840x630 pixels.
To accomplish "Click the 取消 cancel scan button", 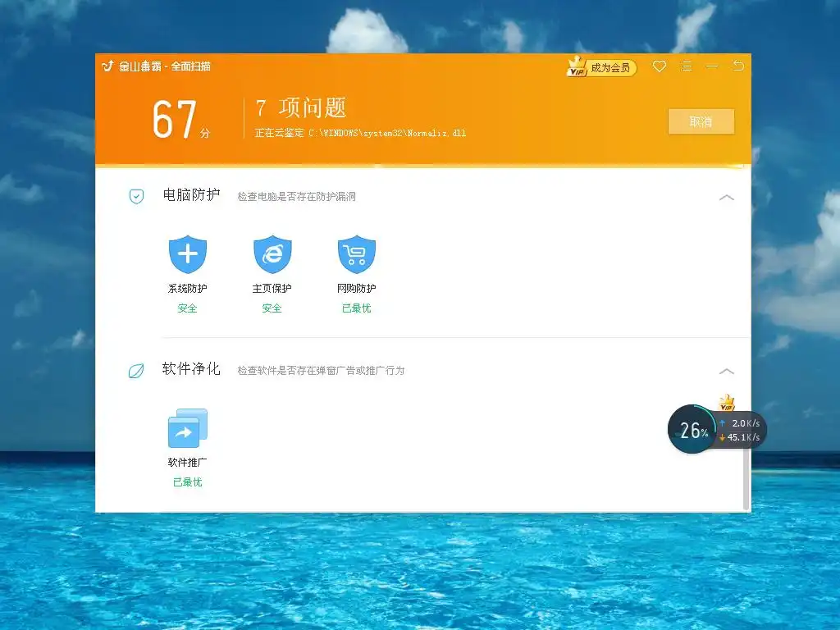I will pos(701,121).
